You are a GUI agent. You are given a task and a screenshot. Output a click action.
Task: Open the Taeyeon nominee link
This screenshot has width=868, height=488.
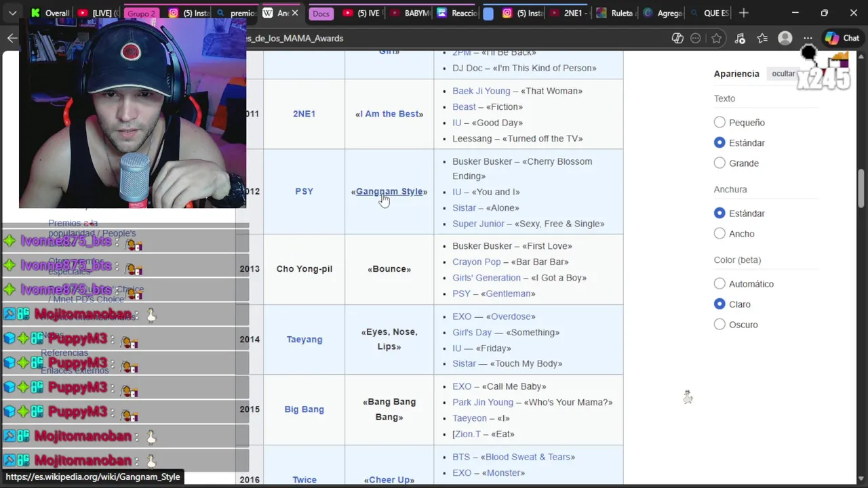[x=469, y=418]
